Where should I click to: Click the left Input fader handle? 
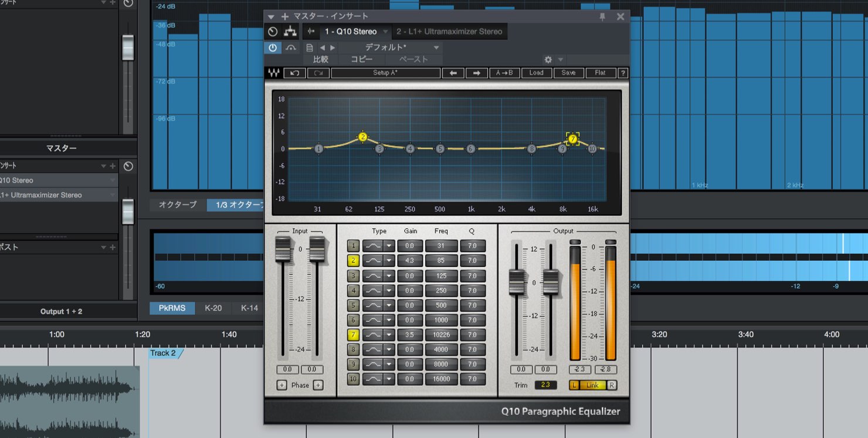(283, 248)
